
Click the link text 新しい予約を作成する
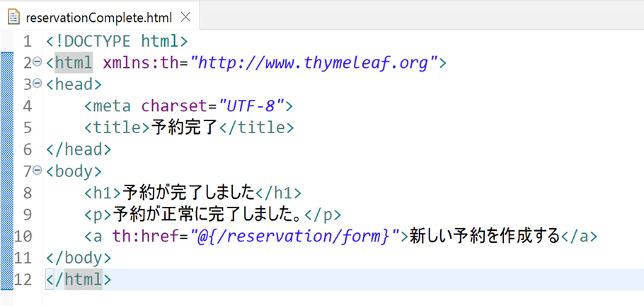click(485, 237)
